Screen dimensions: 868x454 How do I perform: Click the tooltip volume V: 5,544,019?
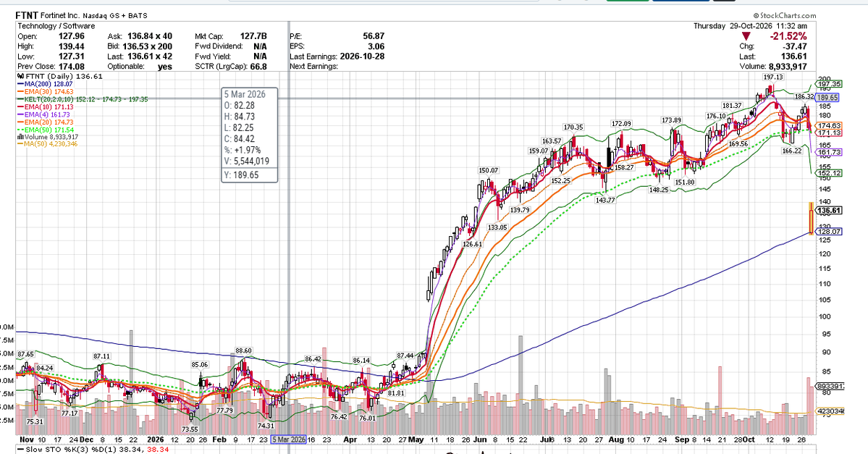click(247, 161)
